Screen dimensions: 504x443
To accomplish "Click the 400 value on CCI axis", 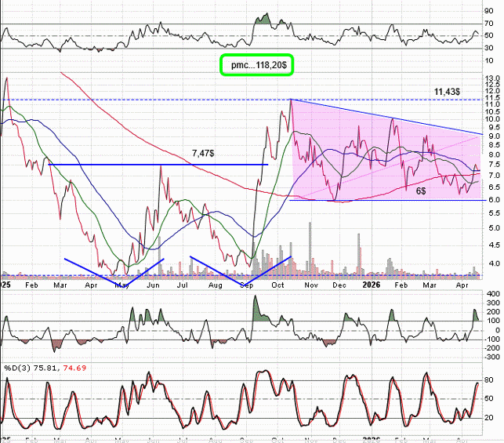I will (x=491, y=293).
